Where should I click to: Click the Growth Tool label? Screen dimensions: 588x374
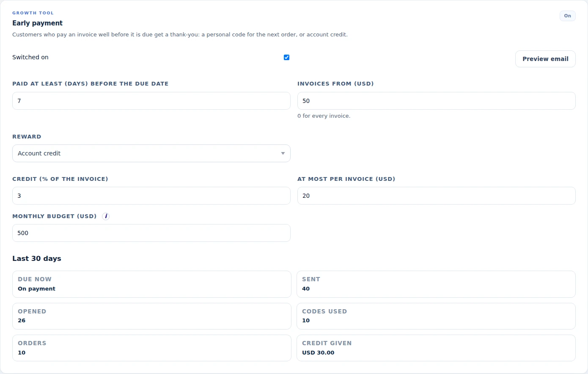[33, 13]
